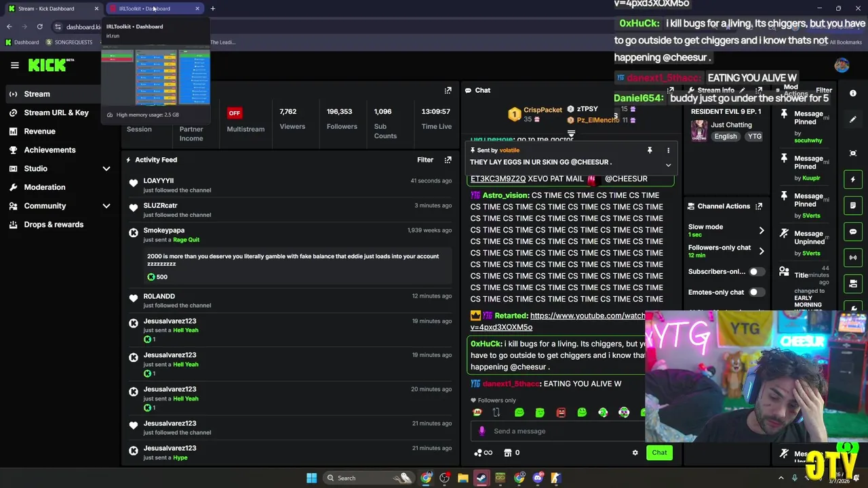Viewport: 868px width, 488px height.
Task: Open Smokeypapa's activity entry
Action: tap(292, 253)
